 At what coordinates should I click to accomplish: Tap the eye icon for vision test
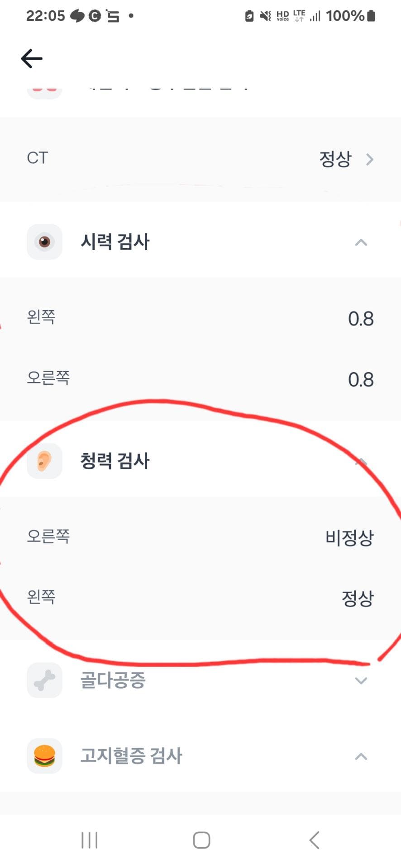(44, 242)
